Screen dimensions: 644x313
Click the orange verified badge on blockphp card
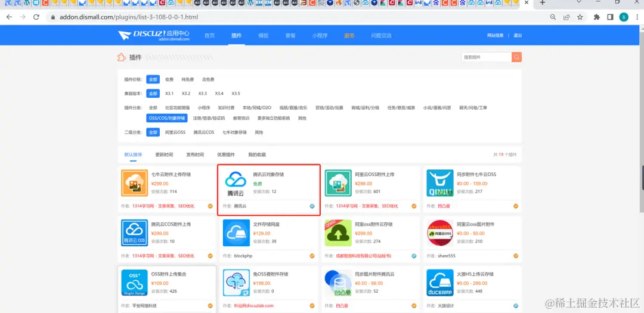[x=312, y=256]
